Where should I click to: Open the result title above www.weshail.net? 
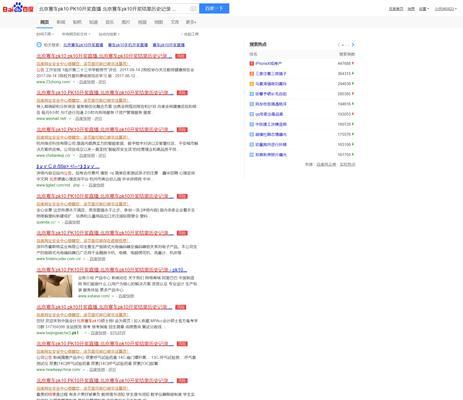(105, 93)
